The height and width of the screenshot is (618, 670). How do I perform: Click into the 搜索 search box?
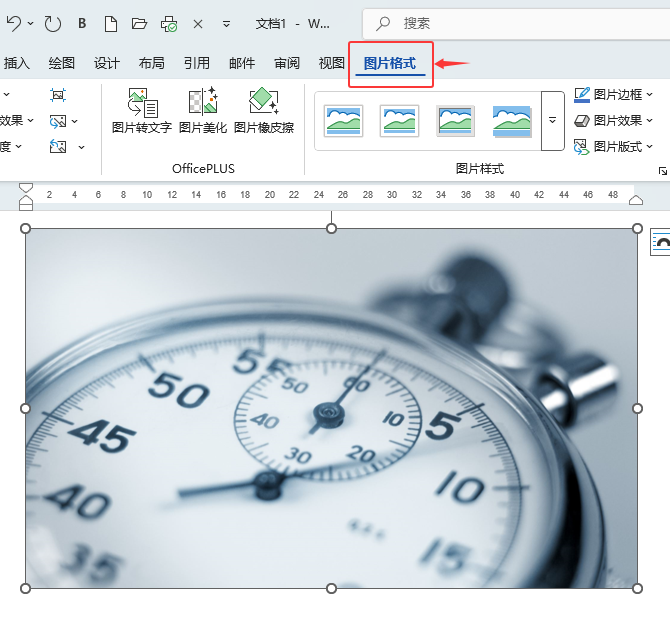point(516,24)
